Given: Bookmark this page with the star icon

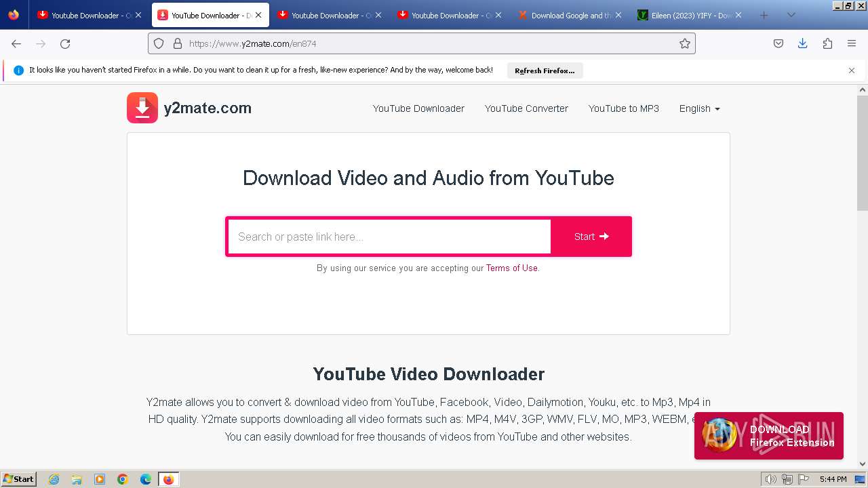Looking at the screenshot, I should click(x=685, y=43).
